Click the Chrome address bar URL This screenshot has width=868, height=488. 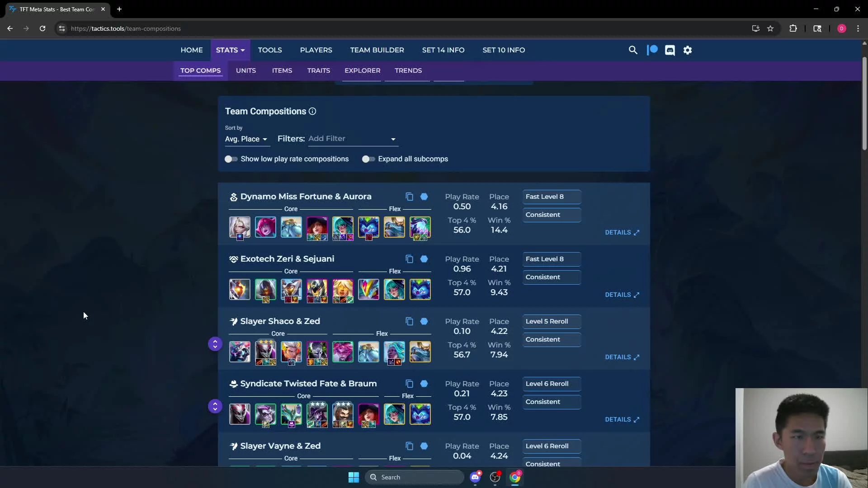pos(126,28)
